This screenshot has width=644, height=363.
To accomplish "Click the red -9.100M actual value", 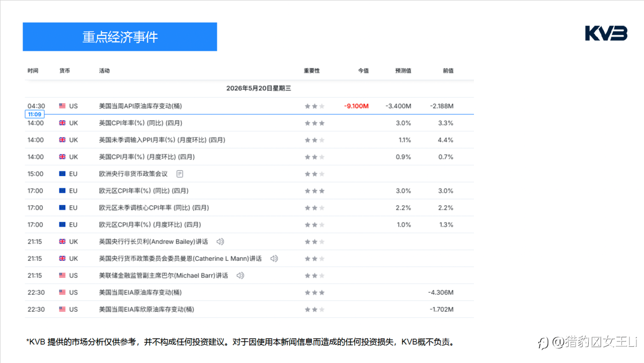I will [x=356, y=106].
